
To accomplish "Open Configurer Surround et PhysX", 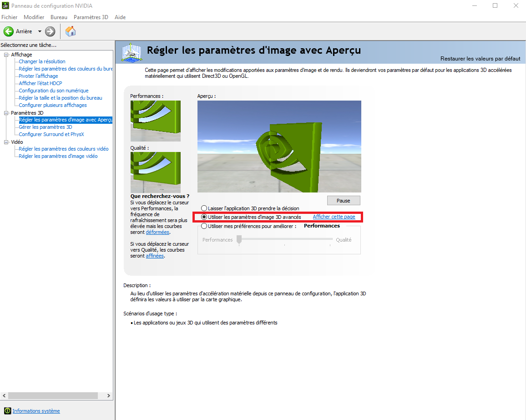I will click(x=51, y=135).
